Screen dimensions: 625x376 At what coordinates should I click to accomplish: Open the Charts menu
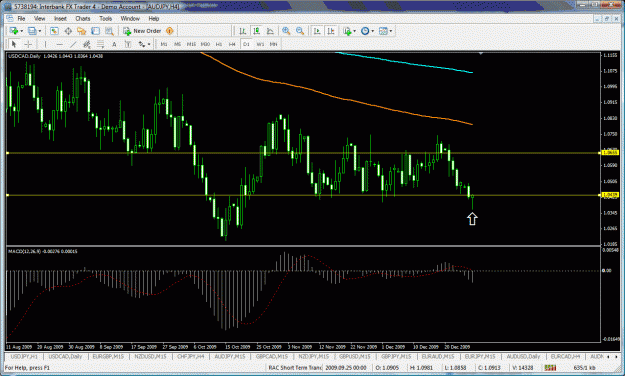pos(83,18)
